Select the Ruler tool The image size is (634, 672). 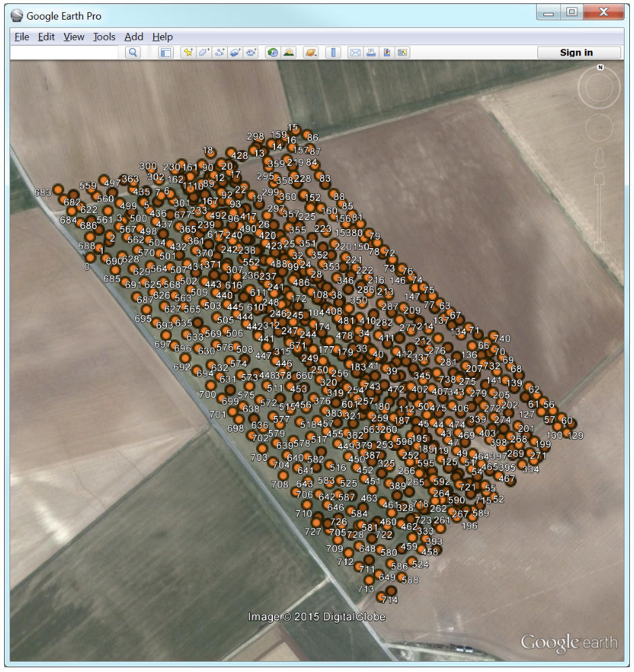(x=333, y=53)
